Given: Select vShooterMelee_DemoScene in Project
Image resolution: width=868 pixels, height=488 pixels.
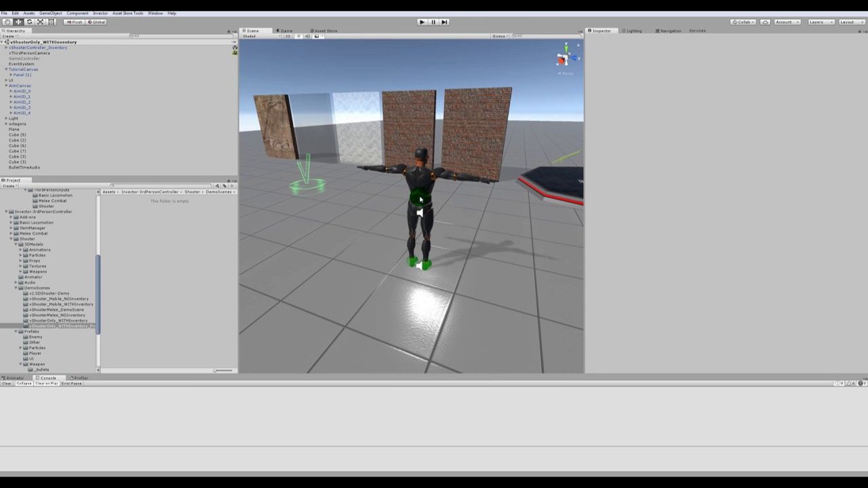Looking at the screenshot, I should point(56,309).
